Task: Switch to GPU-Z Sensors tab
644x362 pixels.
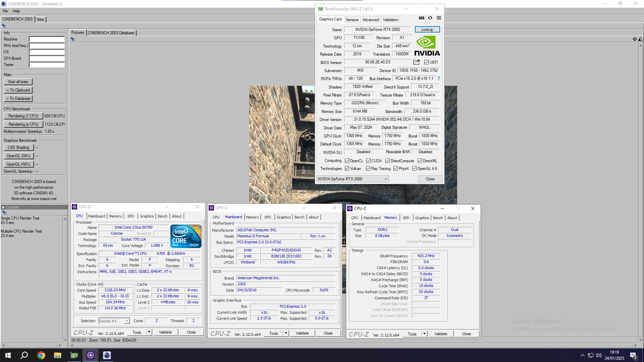Action: [x=352, y=20]
